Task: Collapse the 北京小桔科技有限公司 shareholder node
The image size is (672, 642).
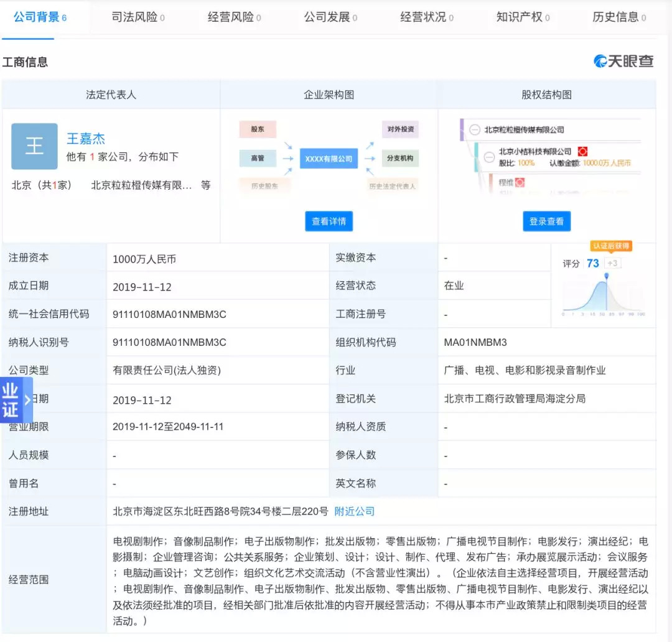Action: coord(490,152)
